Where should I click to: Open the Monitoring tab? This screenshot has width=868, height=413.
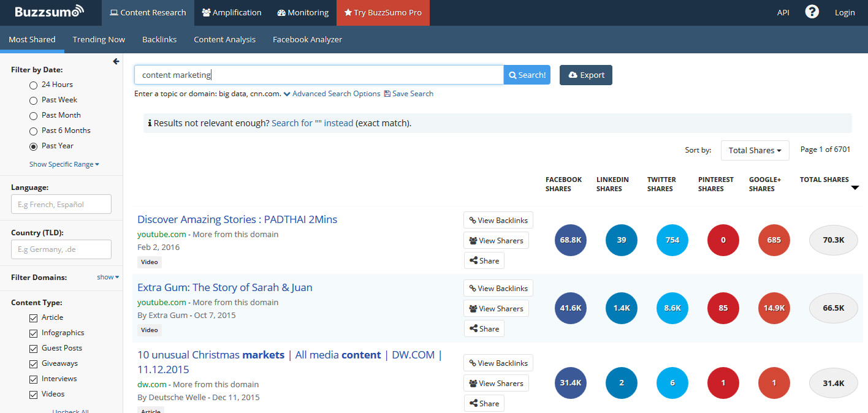[x=302, y=12]
